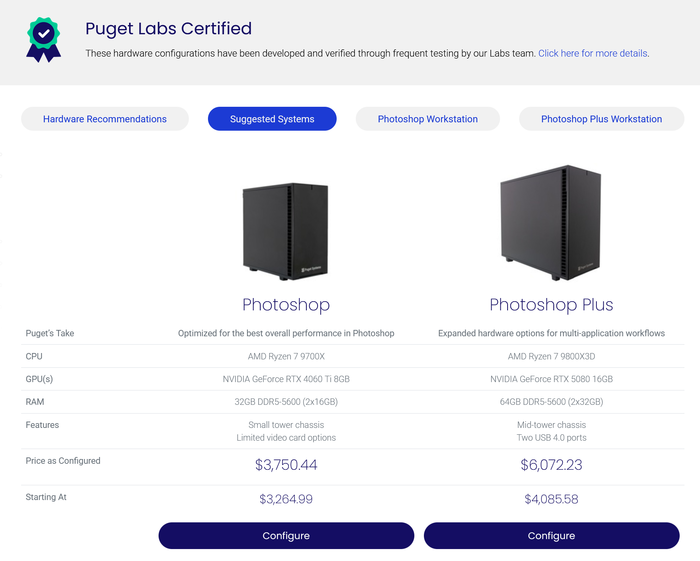The image size is (700, 561).
Task: Switch to the Hardware Recommendations tab
Action: click(105, 119)
